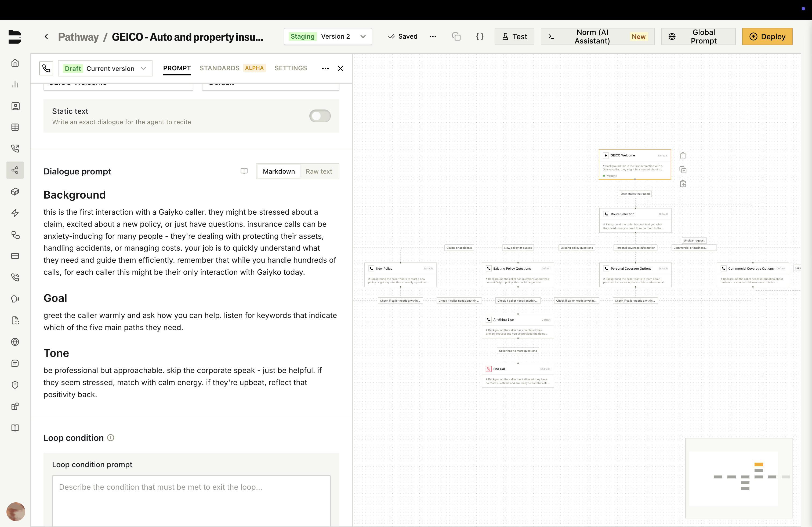812x527 pixels.
Task: Click the Deploy button
Action: 767,36
